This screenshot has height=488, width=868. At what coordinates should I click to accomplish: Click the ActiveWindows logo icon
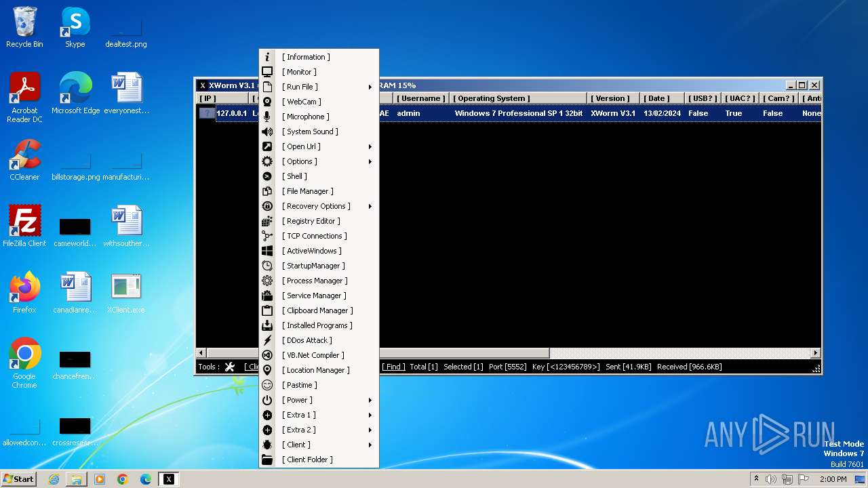[267, 251]
